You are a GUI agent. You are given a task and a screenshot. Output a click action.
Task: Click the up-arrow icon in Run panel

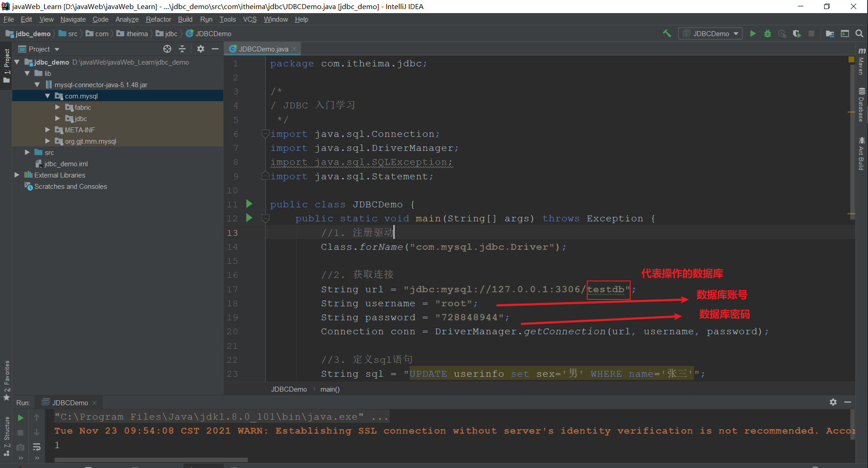[37, 418]
